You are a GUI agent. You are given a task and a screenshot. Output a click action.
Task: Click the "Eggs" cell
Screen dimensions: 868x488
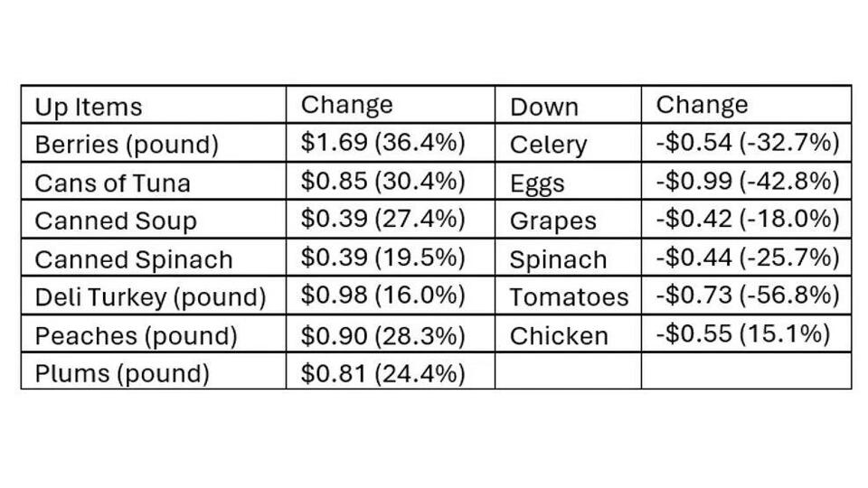(x=537, y=183)
